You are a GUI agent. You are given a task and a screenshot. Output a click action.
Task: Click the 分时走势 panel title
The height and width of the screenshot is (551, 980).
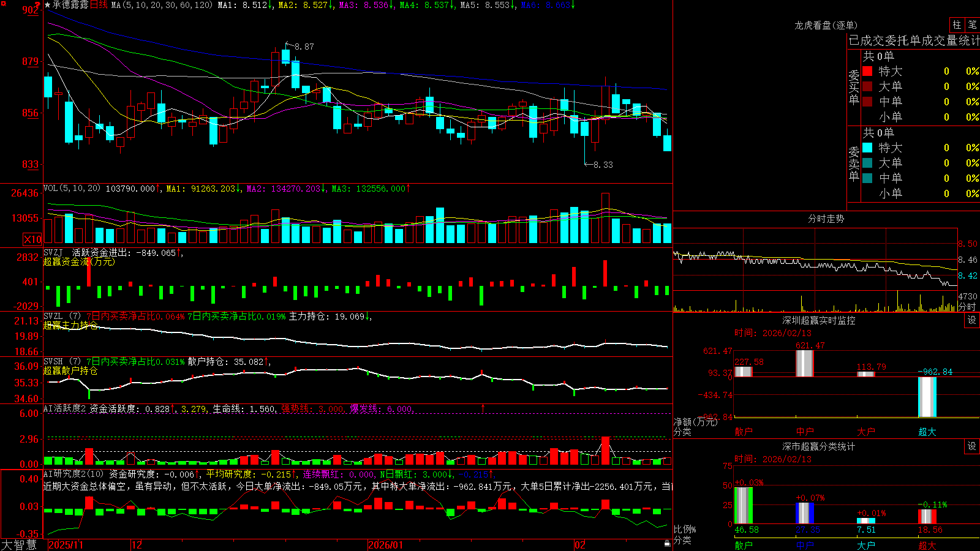[x=826, y=219]
